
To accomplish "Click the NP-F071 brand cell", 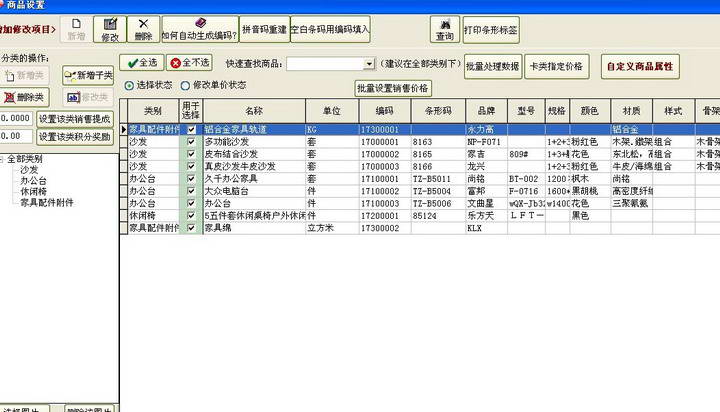I will (486, 142).
